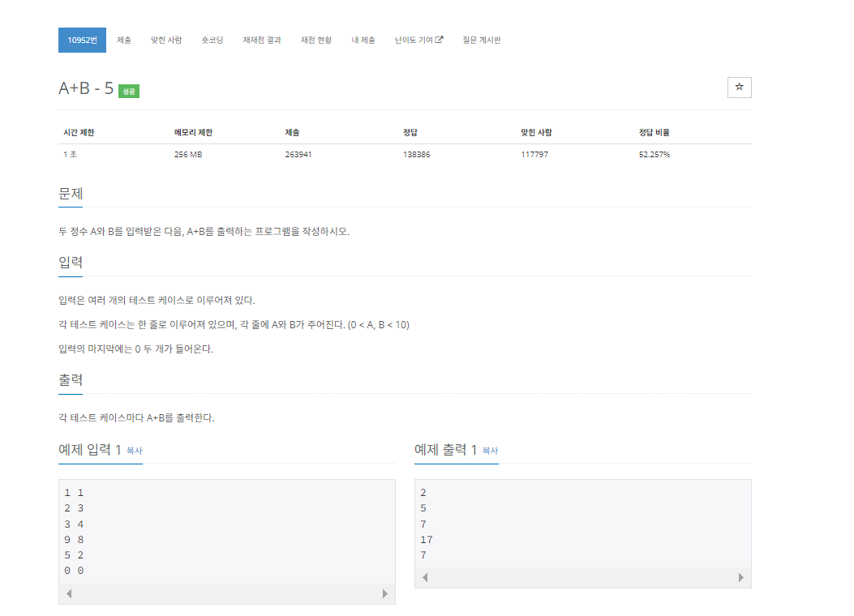Image resolution: width=854 pixels, height=616 pixels.
Task: Click left arrow of example input scrollbar
Action: (x=69, y=593)
